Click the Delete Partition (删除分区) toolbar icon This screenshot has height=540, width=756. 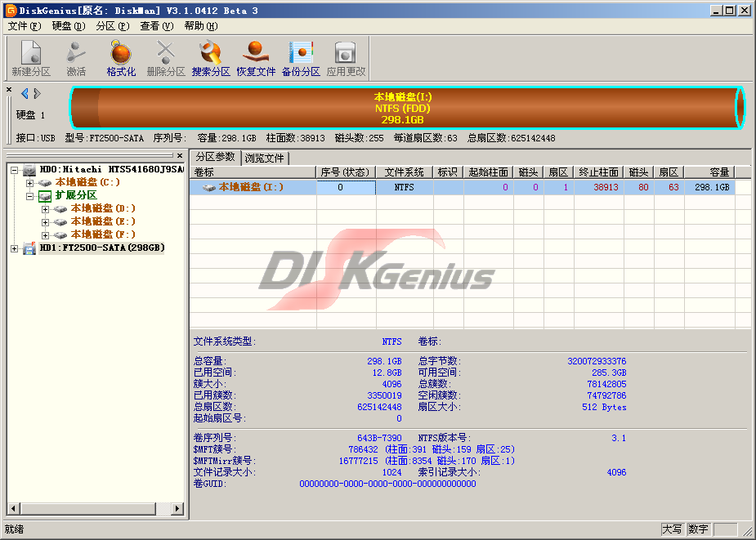(165, 52)
